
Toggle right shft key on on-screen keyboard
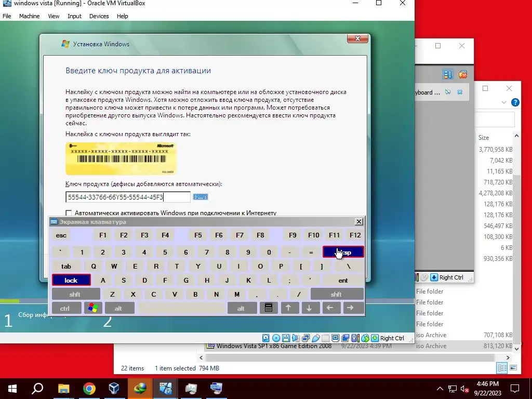tap(337, 294)
